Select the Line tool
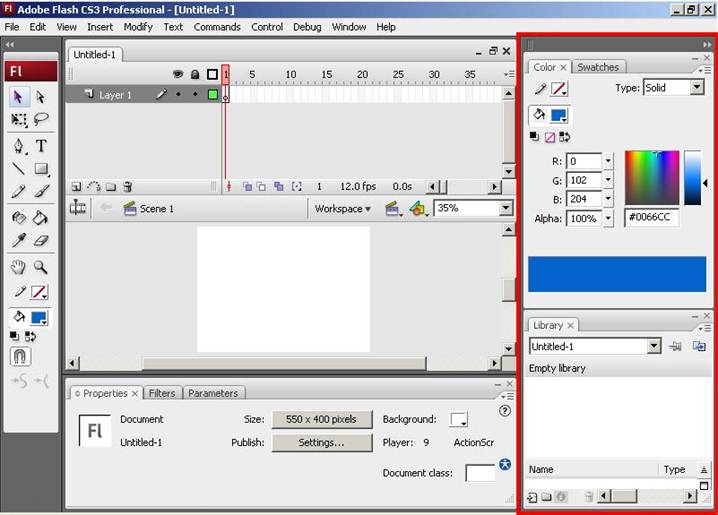The image size is (718, 515). (x=18, y=168)
